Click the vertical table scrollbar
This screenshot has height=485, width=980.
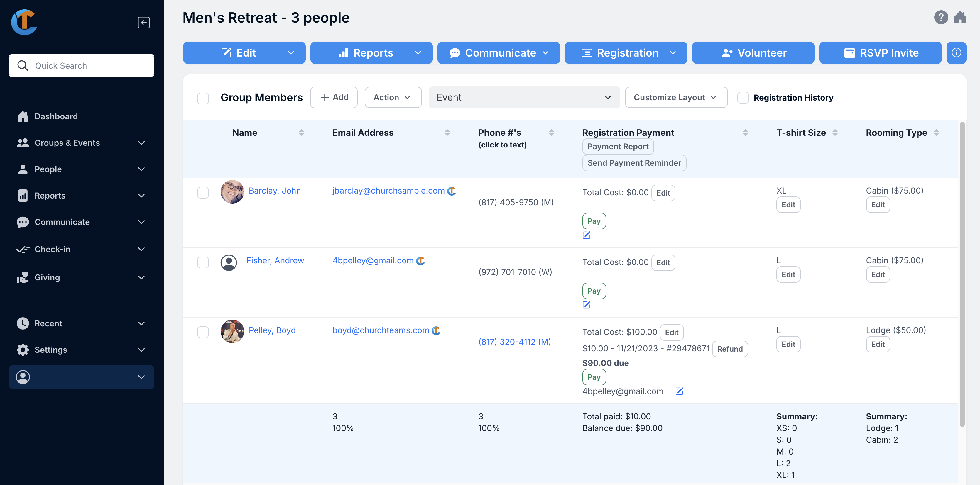coord(962,274)
